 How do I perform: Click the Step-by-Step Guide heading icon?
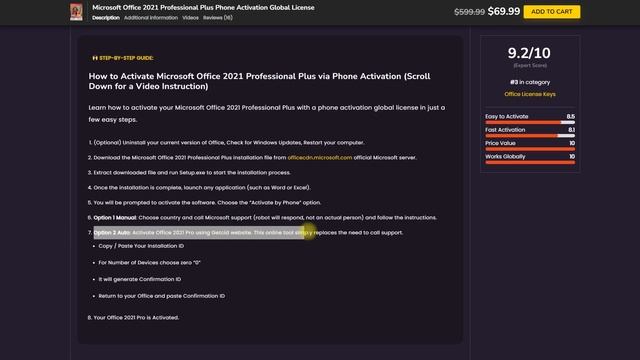pos(95,58)
